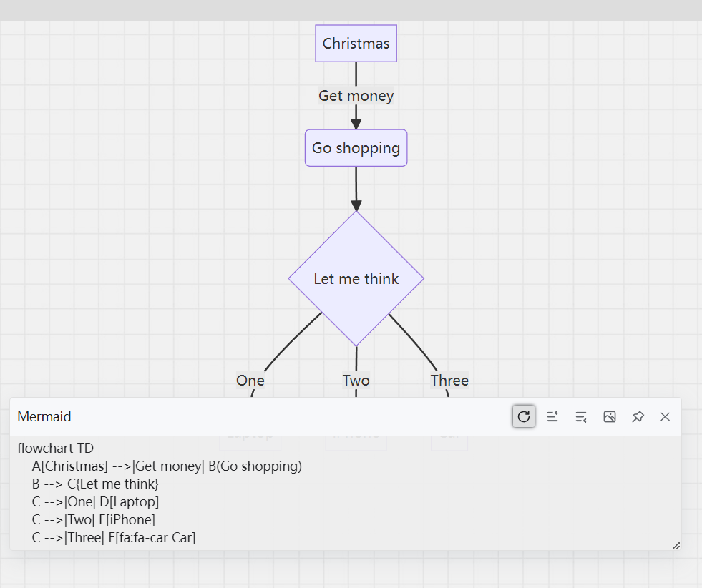702x588 pixels.
Task: Place cursor on the D[Laptop] code line
Action: pos(95,501)
